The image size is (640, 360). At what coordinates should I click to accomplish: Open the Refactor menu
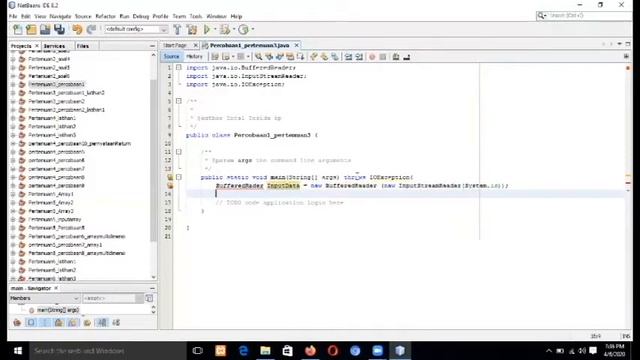105,16
